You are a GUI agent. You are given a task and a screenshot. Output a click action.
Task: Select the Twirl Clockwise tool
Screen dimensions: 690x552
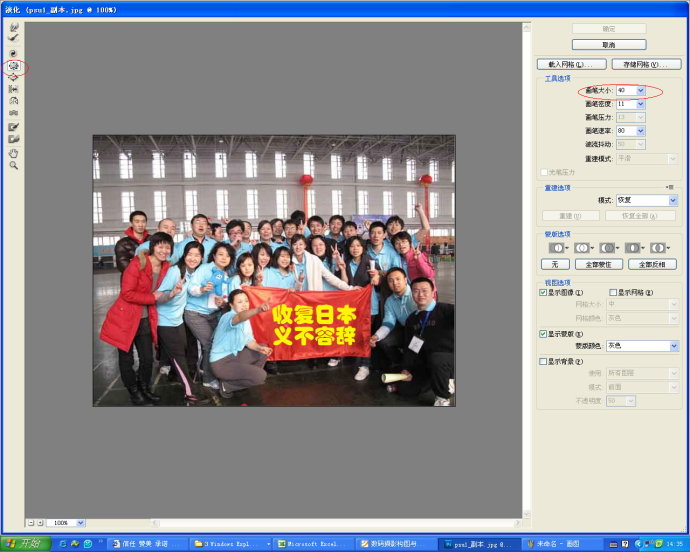click(x=14, y=53)
